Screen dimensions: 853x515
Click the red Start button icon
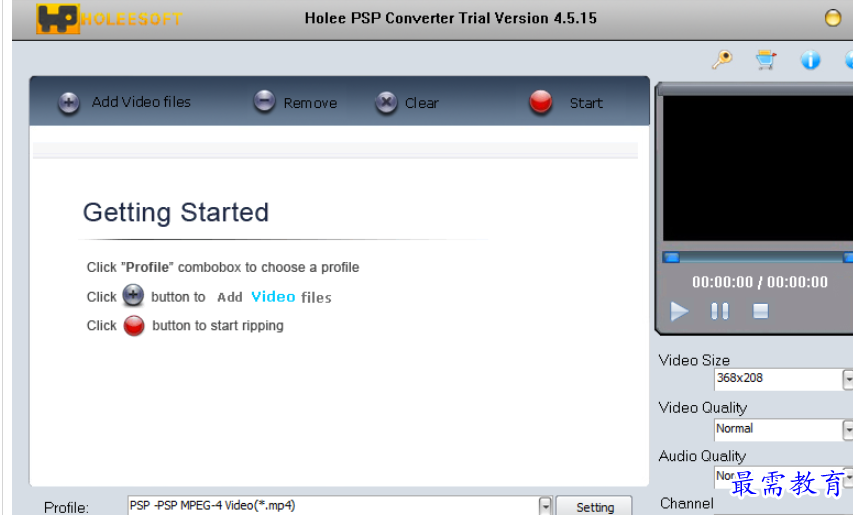[x=541, y=102]
